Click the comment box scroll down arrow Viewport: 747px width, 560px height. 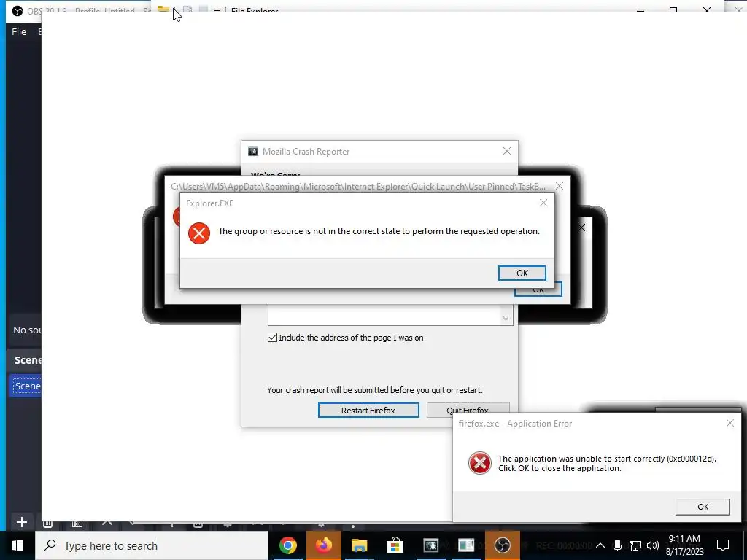506,318
